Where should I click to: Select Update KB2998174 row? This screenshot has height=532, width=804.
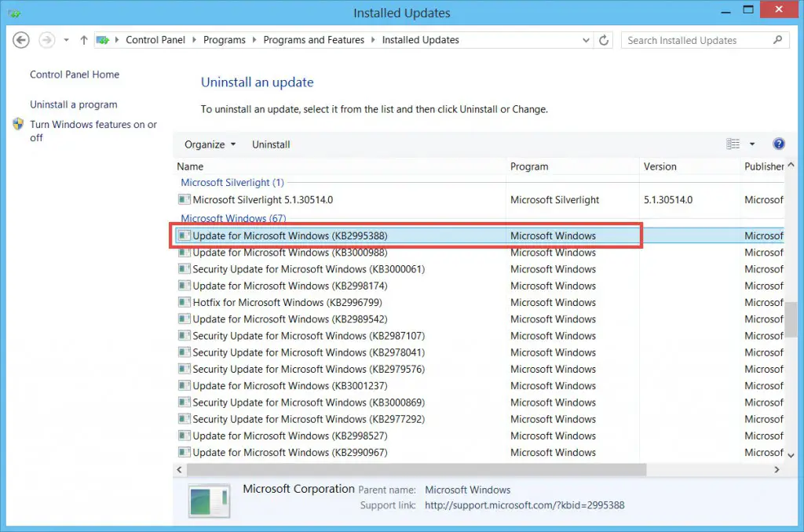(x=480, y=286)
